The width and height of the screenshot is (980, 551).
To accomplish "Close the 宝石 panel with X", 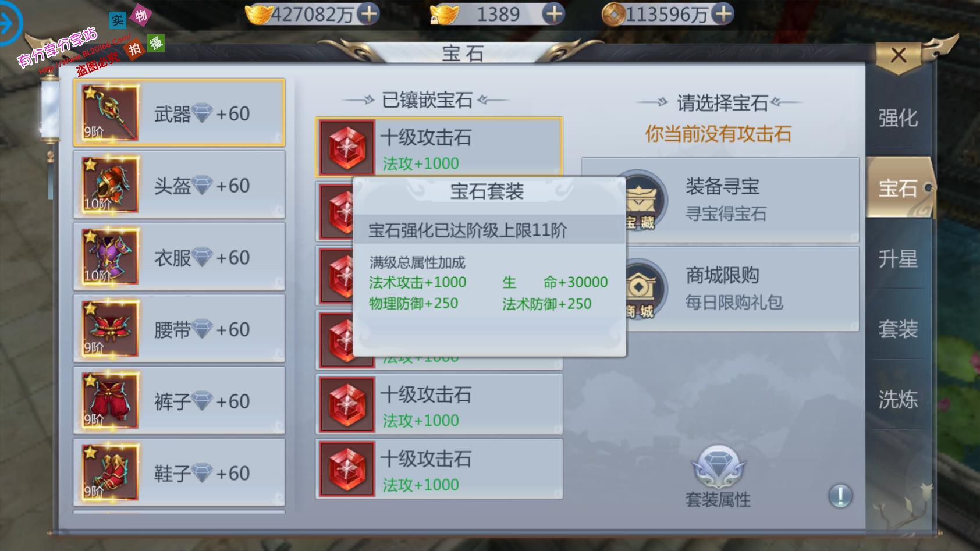I will click(899, 56).
